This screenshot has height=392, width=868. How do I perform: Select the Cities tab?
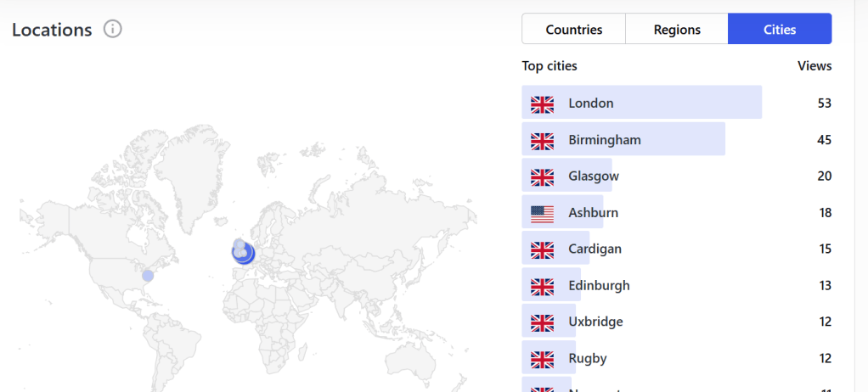click(x=780, y=30)
